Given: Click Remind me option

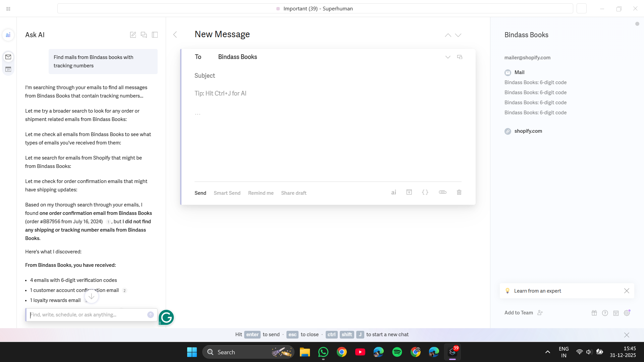Looking at the screenshot, I should [x=261, y=193].
